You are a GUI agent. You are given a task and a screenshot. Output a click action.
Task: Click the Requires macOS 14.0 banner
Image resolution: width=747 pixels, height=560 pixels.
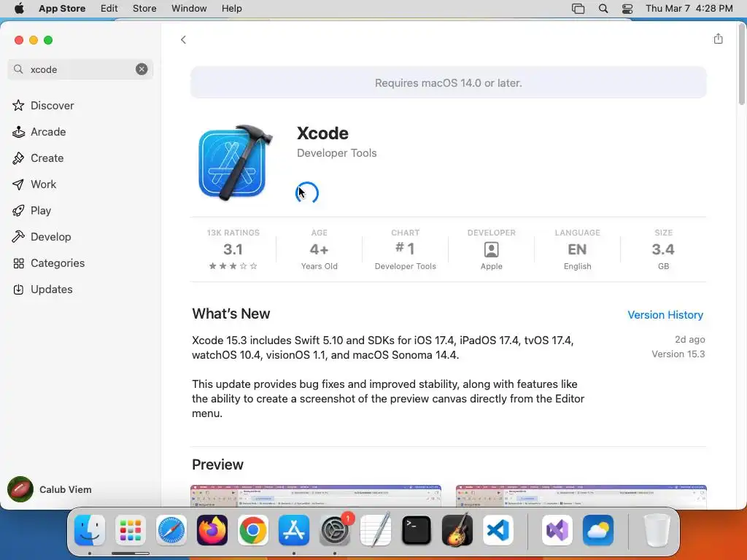point(449,83)
